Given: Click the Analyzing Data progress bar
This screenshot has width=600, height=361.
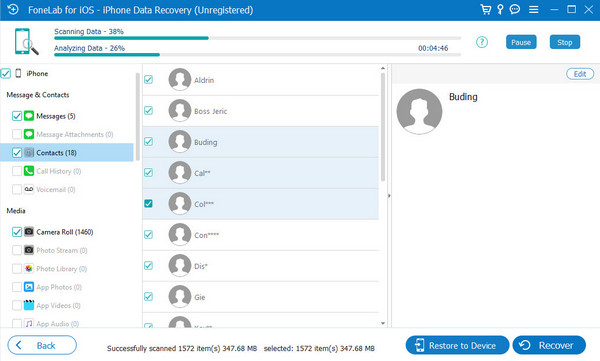Looking at the screenshot, I should pyautogui.click(x=257, y=55).
